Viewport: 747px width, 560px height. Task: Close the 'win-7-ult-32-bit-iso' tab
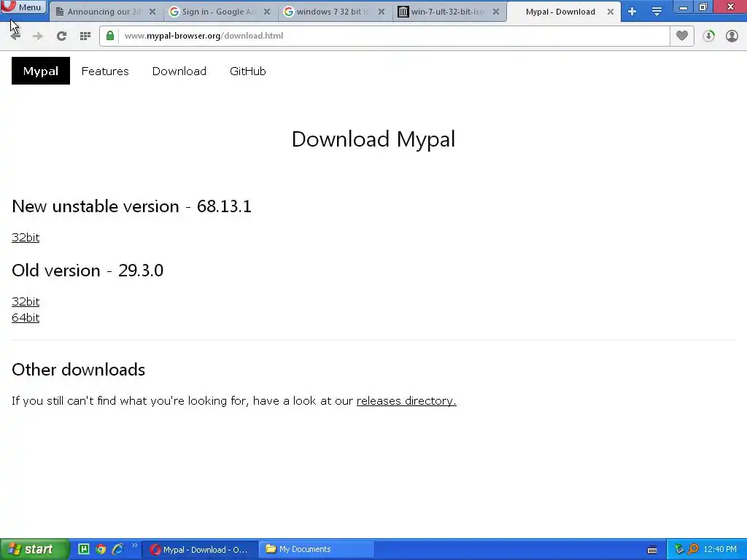point(496,12)
